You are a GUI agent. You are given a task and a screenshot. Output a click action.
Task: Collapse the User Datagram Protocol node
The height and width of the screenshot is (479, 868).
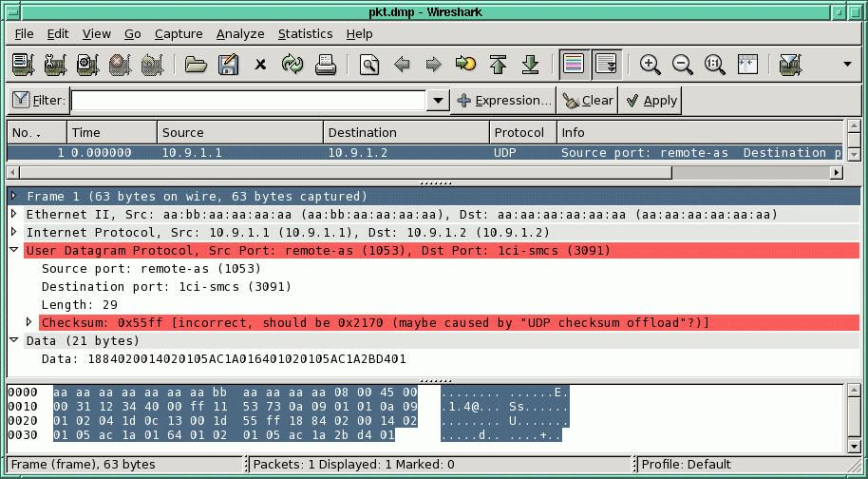(14, 250)
